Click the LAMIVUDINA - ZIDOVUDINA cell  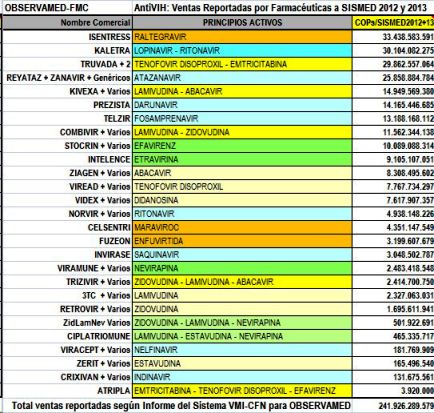242,132
